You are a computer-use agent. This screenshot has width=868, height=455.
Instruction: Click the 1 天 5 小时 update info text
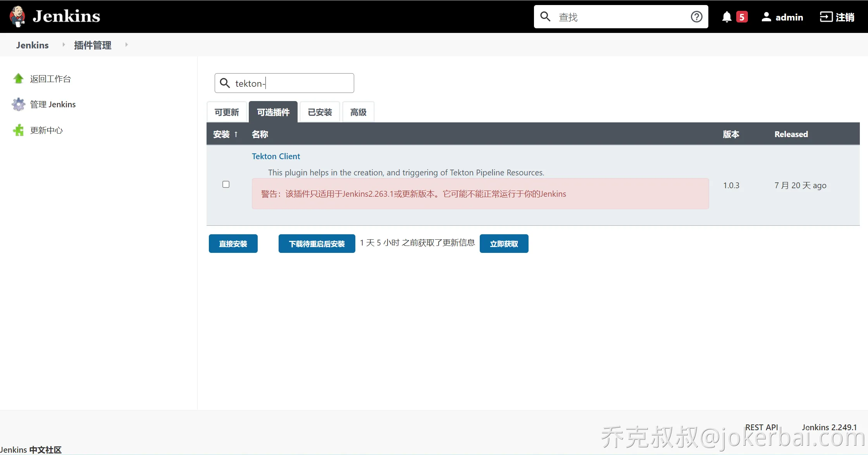(417, 243)
